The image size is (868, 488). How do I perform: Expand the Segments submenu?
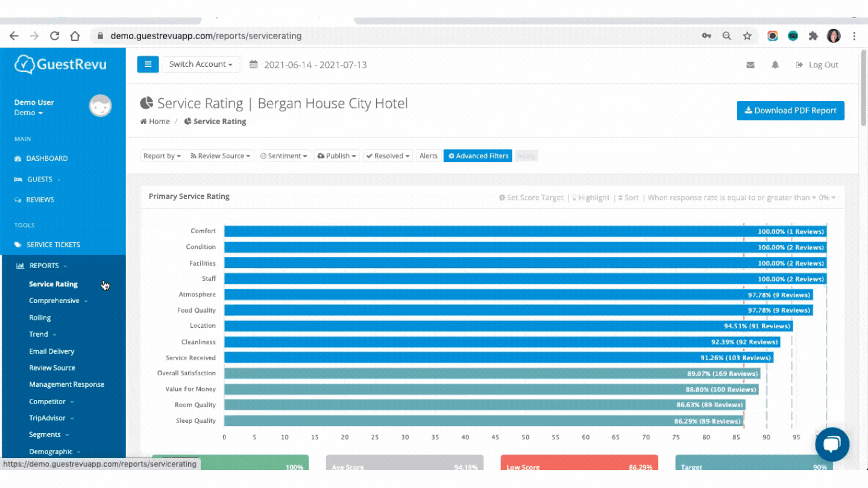pos(49,434)
